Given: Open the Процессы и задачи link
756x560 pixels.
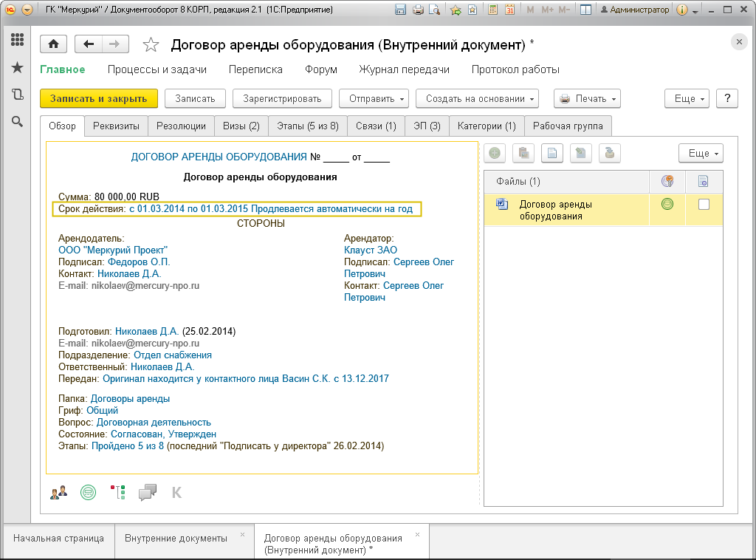Looking at the screenshot, I should pos(157,69).
